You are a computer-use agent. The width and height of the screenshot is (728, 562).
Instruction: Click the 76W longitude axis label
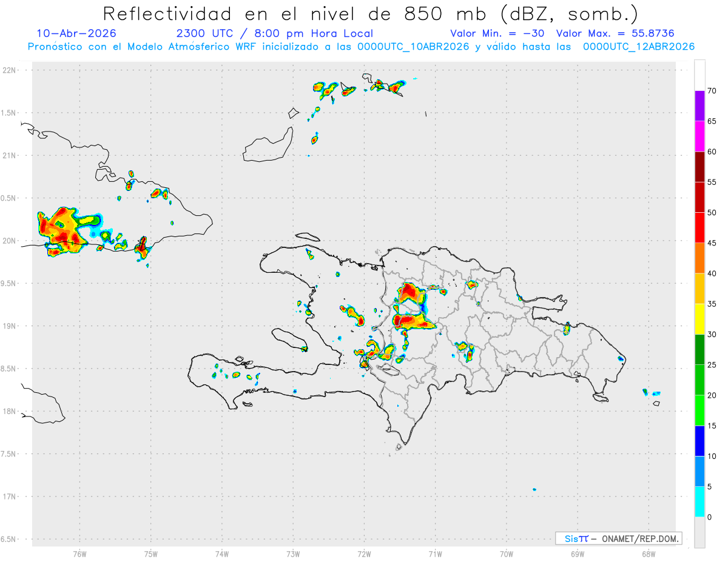point(79,554)
